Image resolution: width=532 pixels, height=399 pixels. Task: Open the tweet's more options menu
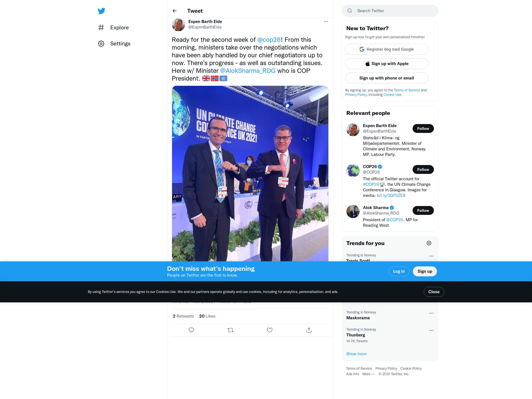326,22
